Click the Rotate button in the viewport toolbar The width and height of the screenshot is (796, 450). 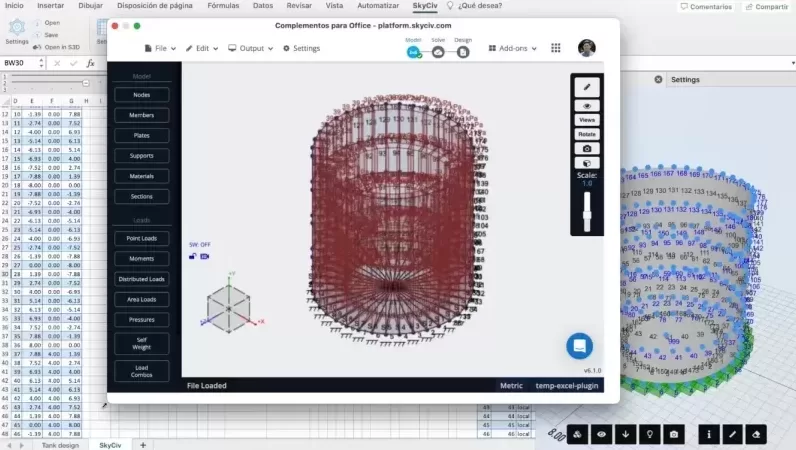pyautogui.click(x=587, y=134)
